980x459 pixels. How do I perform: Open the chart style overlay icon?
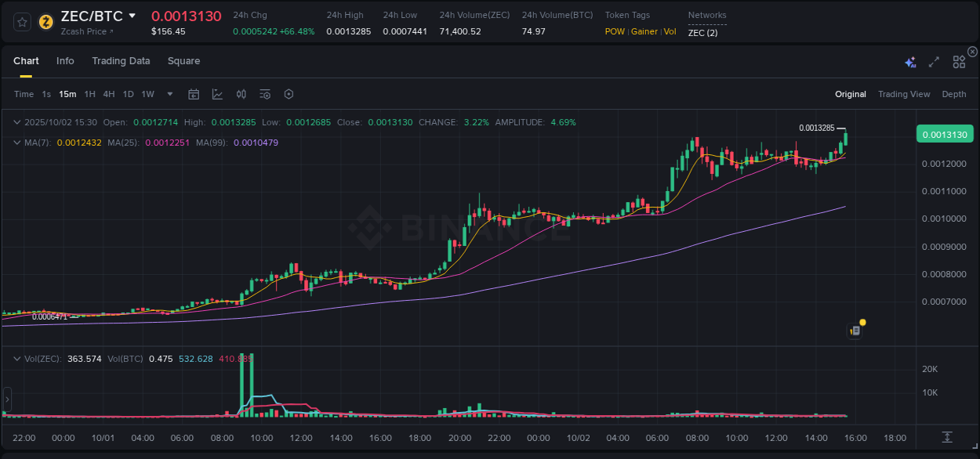tap(217, 94)
